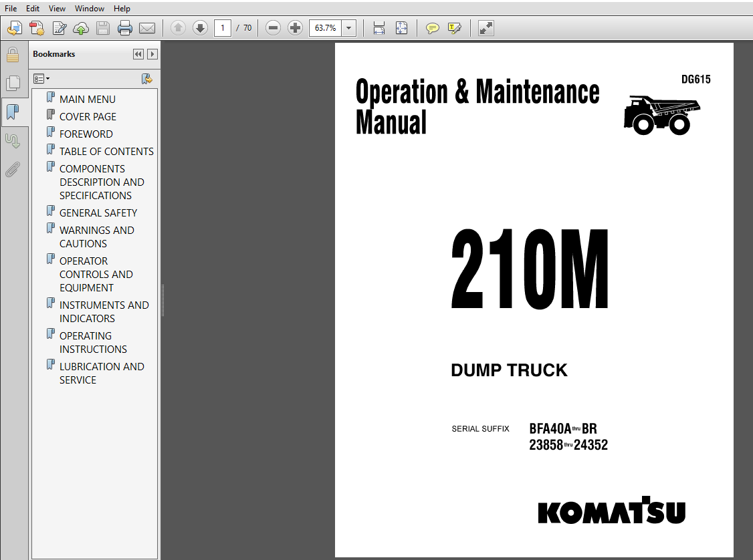
Task: Click the email envelope icon
Action: [x=147, y=28]
